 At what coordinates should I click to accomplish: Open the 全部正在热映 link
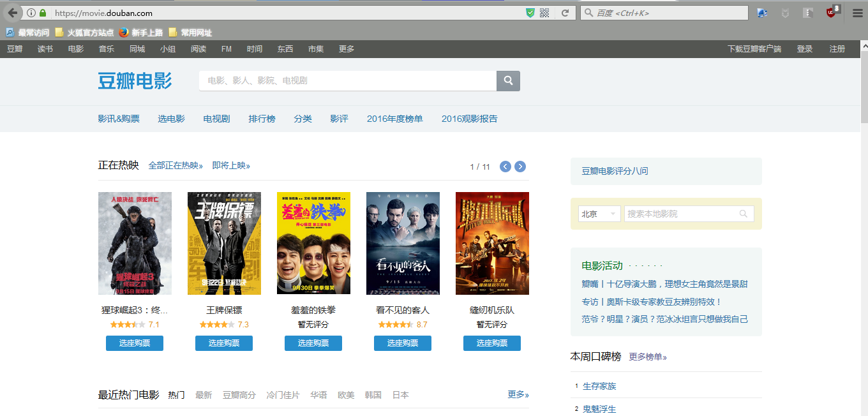coord(176,166)
